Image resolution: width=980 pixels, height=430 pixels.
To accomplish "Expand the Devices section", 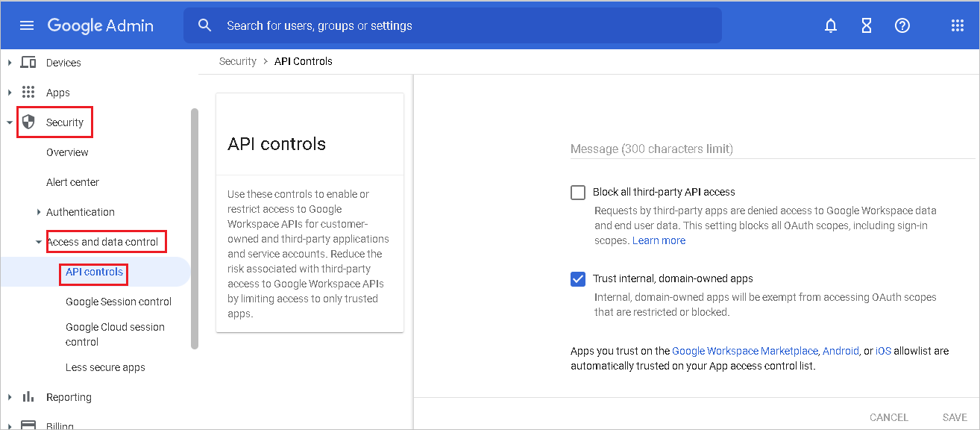I will (10, 63).
